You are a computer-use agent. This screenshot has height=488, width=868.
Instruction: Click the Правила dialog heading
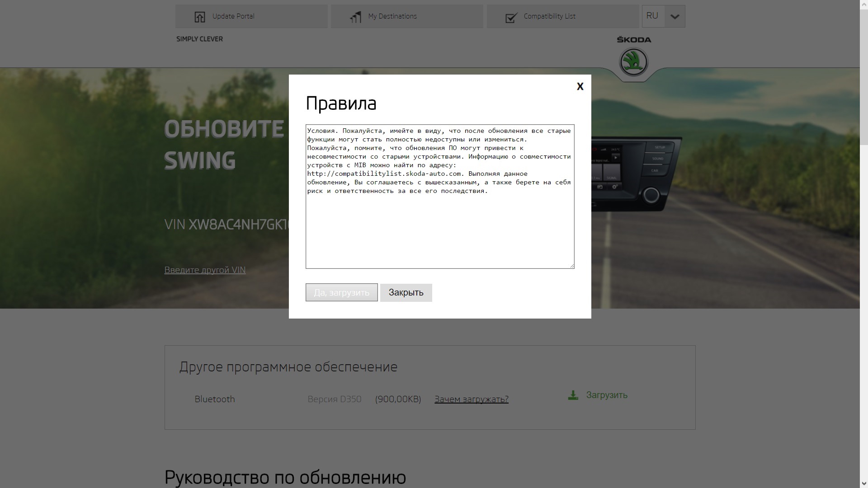(341, 103)
